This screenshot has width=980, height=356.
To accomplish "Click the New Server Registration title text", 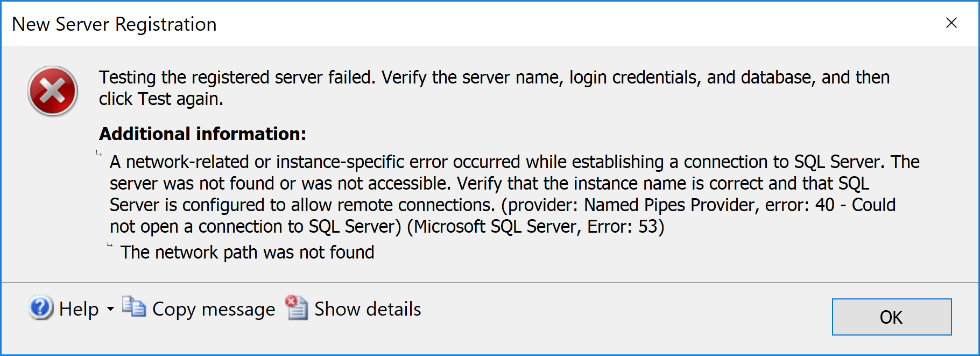I will [114, 24].
